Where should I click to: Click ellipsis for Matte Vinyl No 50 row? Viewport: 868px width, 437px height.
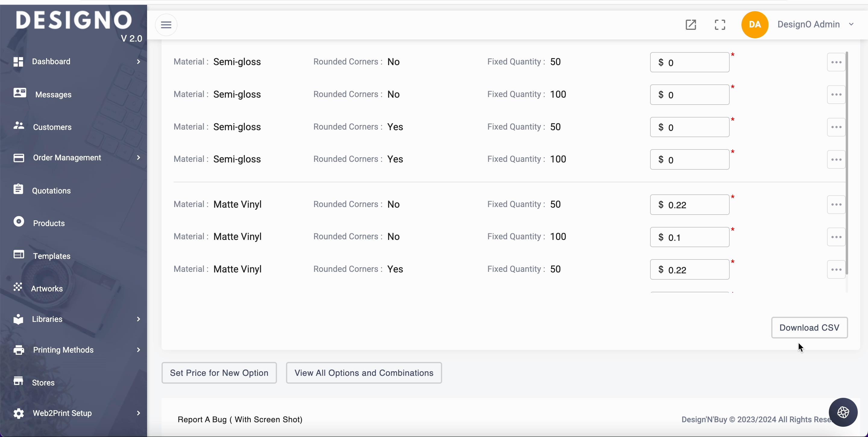(x=836, y=205)
